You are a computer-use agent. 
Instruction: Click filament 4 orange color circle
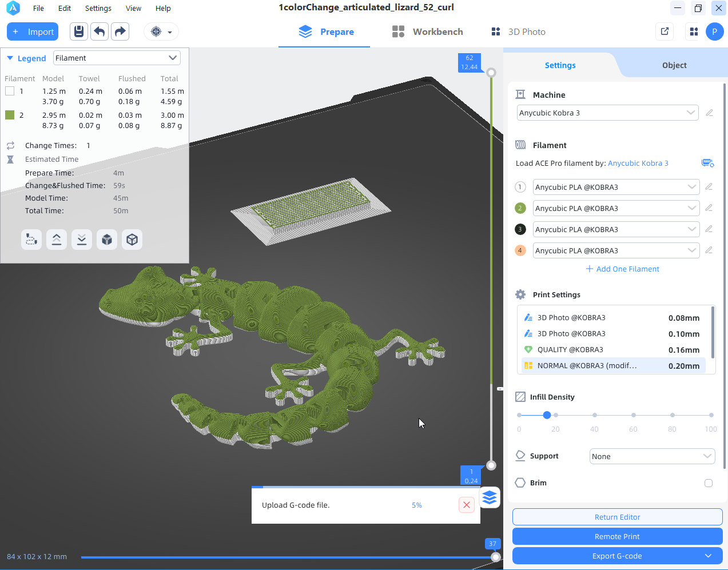(x=520, y=250)
